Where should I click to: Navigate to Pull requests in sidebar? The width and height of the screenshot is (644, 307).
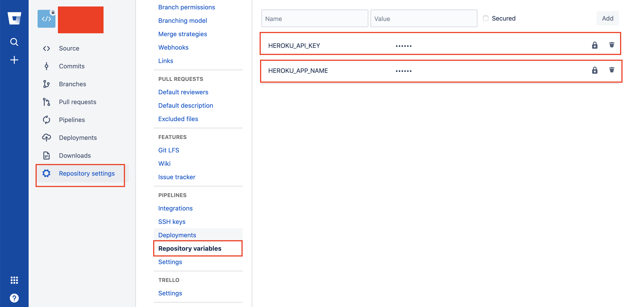78,102
